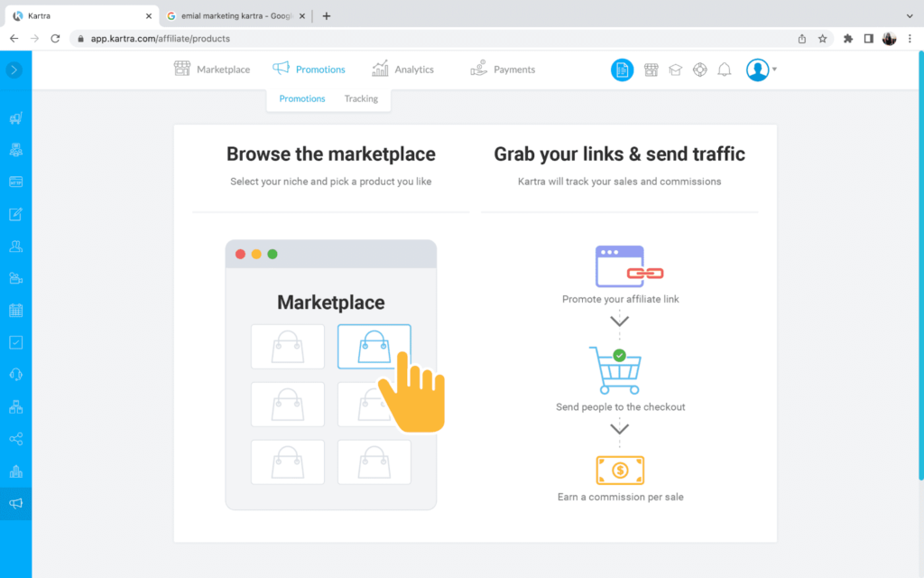Click the Select your niche subtitle text
Image resolution: width=924 pixels, height=578 pixels.
coord(330,182)
